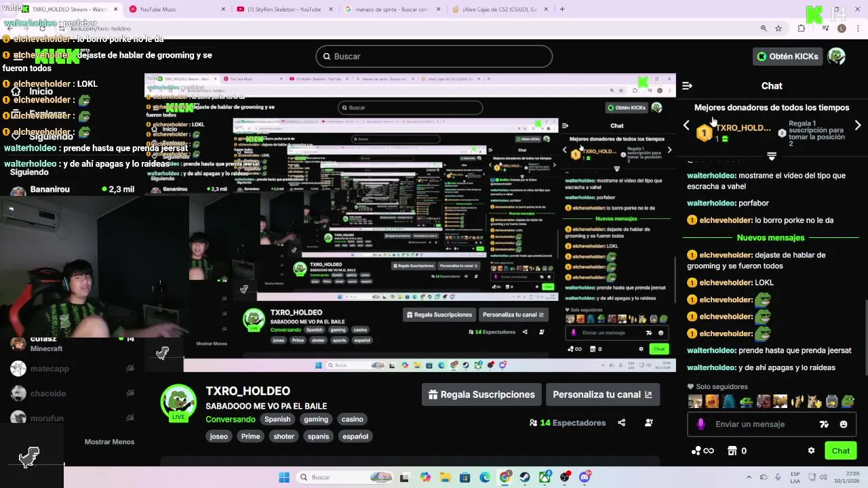
Task: Click the Windows taskbar Buscar search box
Action: 345,477
